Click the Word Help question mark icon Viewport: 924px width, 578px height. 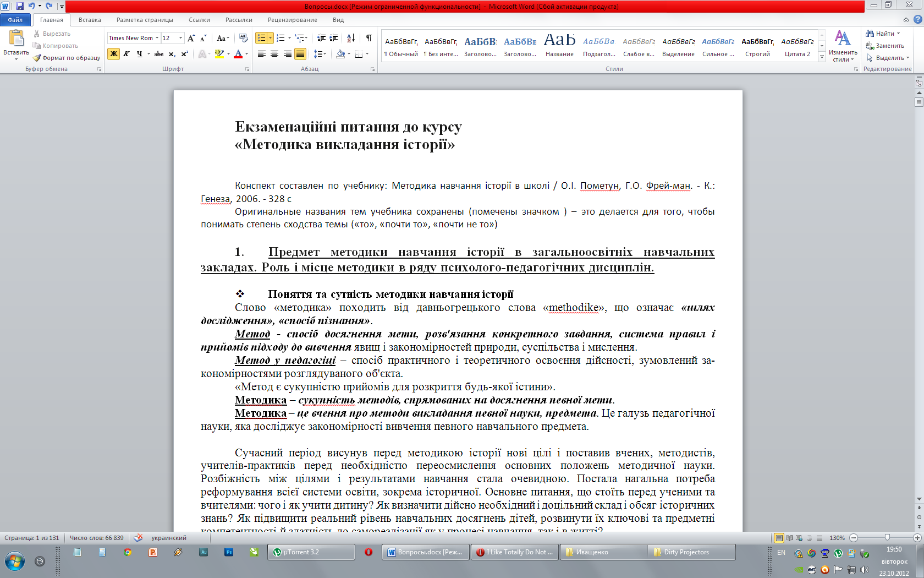(x=917, y=19)
